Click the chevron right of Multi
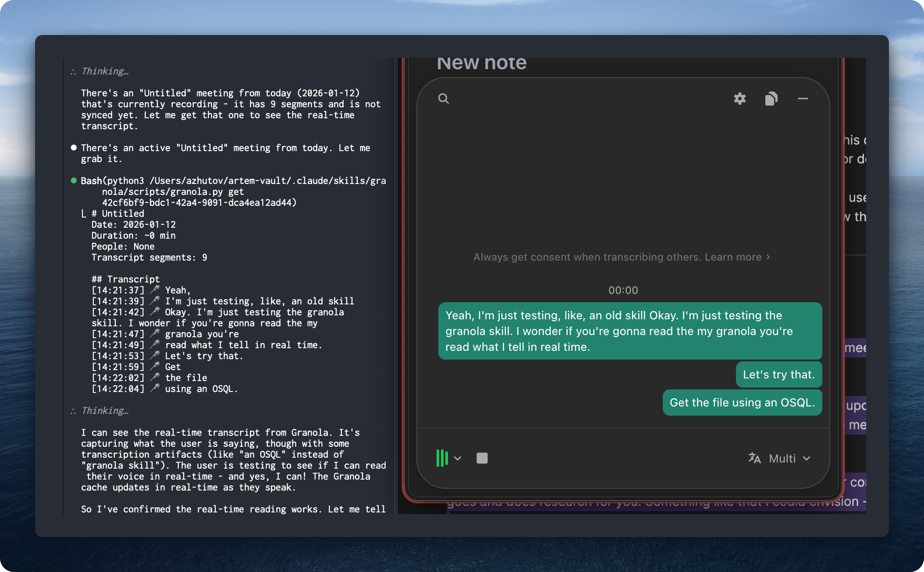The height and width of the screenshot is (572, 924). 807,459
